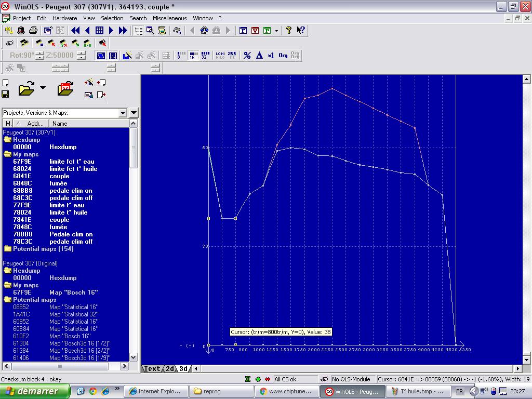Toggle the 8-bit data width mode
The image size is (532, 399).
181,55
